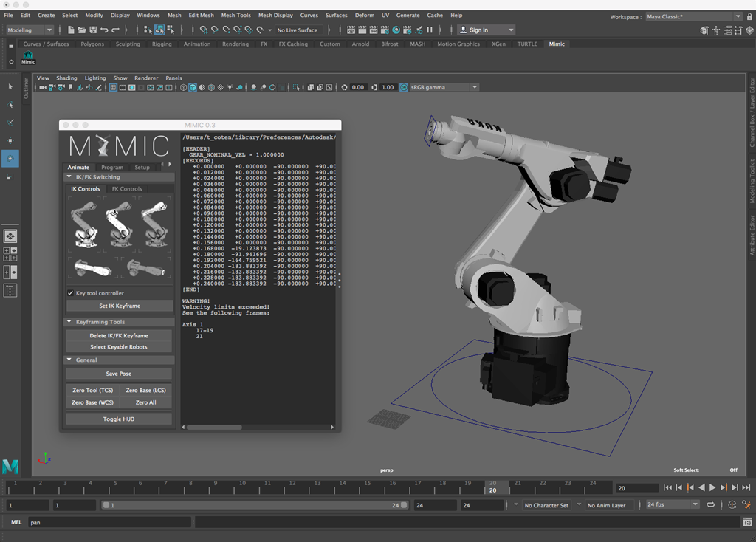This screenshot has width=756, height=542.
Task: Click the save scene icon
Action: 92,30
